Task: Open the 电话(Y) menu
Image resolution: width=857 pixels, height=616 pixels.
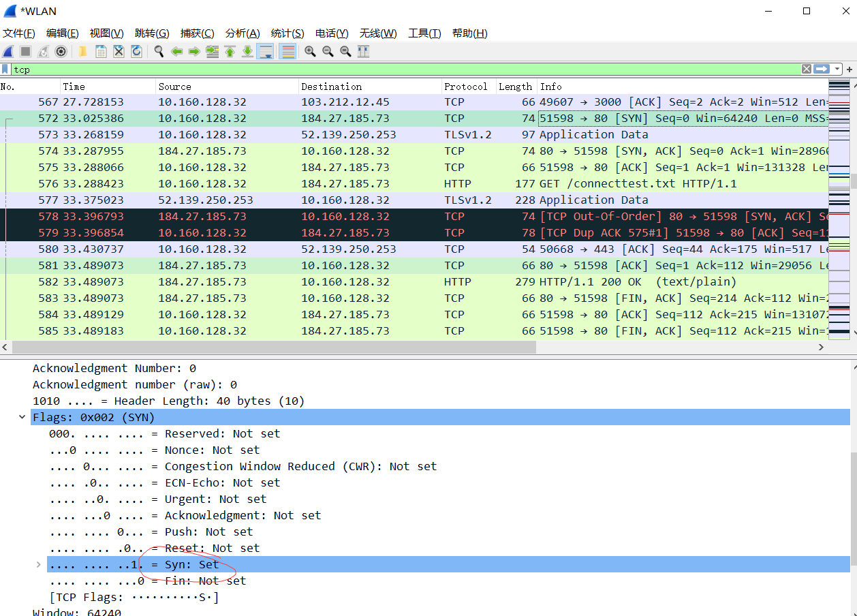Action: [332, 33]
